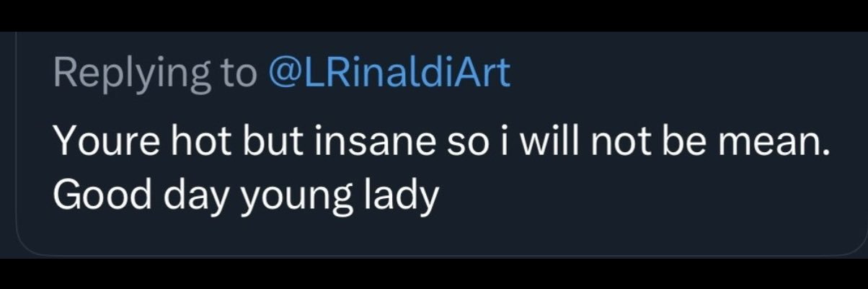
Task: Click the black bar above the tweet
Action: 434,14
